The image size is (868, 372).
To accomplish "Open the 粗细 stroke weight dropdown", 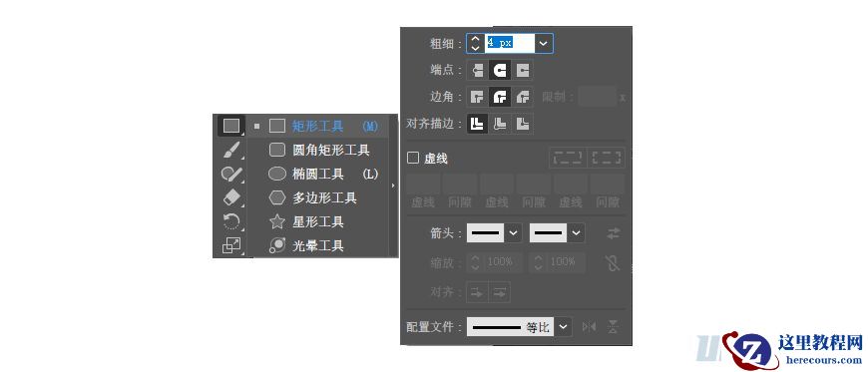I will pos(544,43).
